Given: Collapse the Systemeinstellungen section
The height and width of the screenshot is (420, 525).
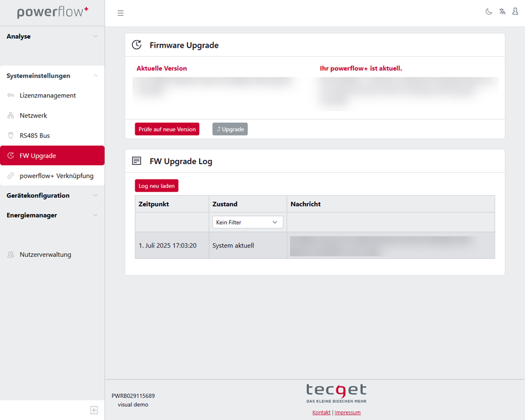Looking at the screenshot, I should (x=52, y=76).
